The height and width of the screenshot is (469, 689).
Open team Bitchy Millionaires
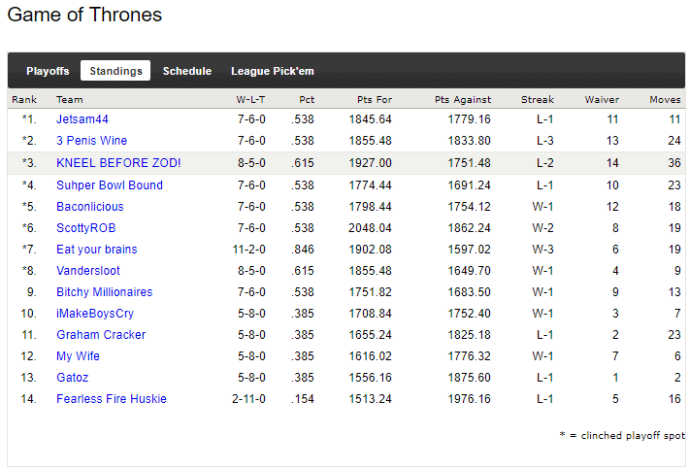pyautogui.click(x=104, y=292)
